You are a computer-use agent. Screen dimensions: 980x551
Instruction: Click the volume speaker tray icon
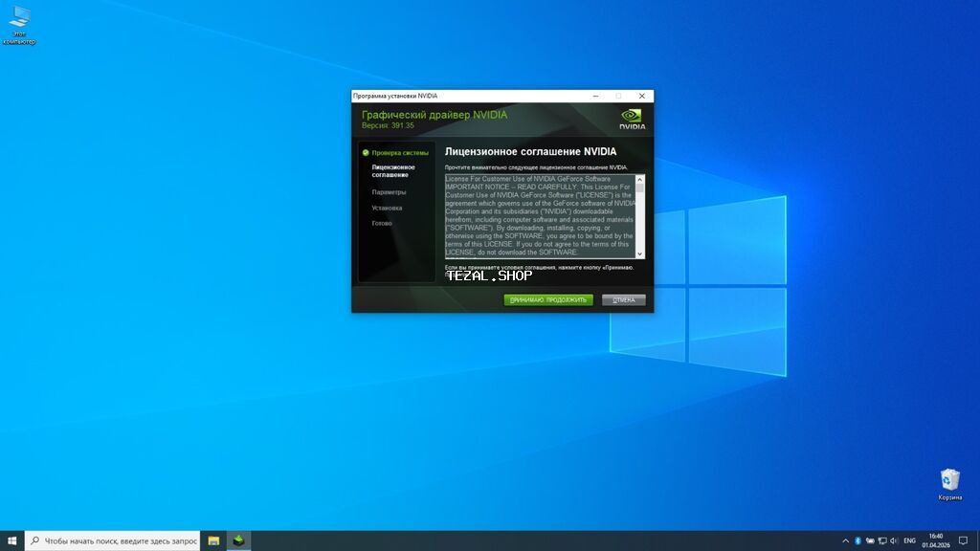tap(894, 540)
